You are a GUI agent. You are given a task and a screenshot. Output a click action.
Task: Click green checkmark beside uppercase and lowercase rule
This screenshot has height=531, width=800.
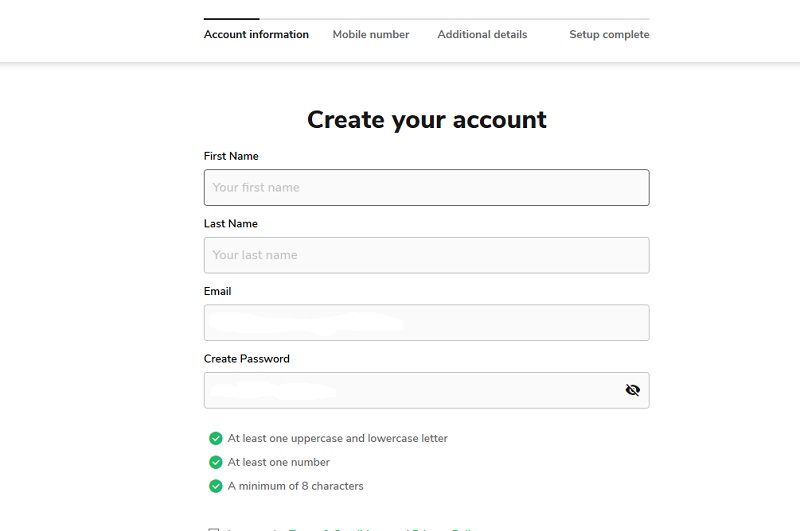(x=215, y=438)
